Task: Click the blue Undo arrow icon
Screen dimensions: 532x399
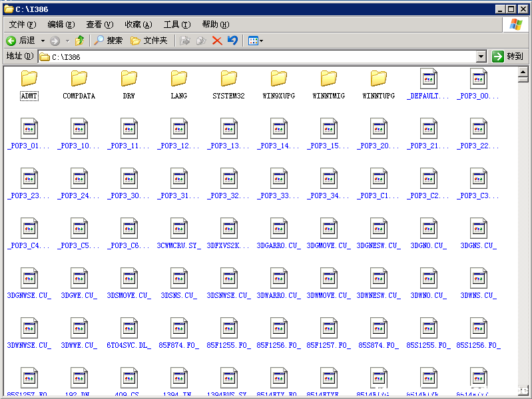Action: pyautogui.click(x=233, y=41)
